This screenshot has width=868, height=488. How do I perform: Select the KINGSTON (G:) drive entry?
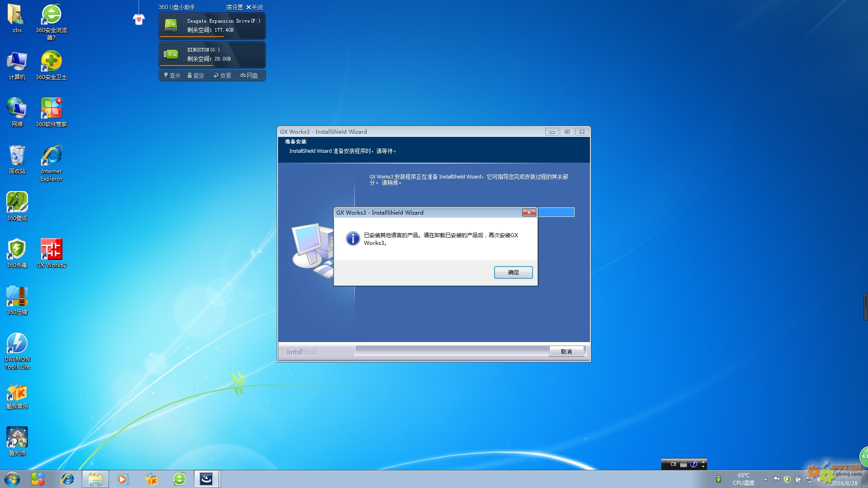(x=212, y=54)
